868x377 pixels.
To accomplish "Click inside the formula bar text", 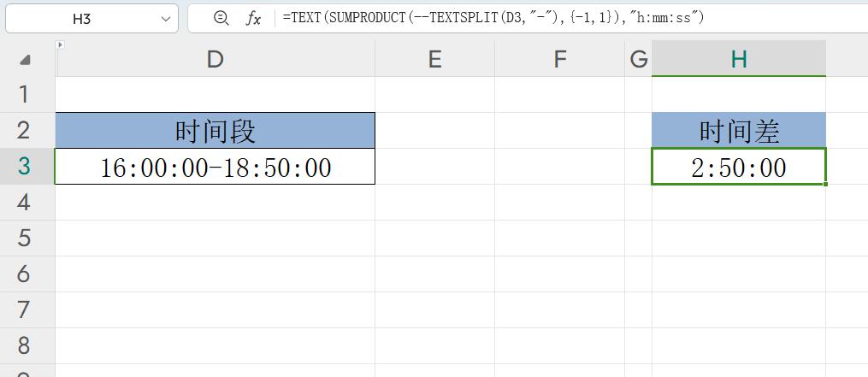I will click(x=493, y=18).
